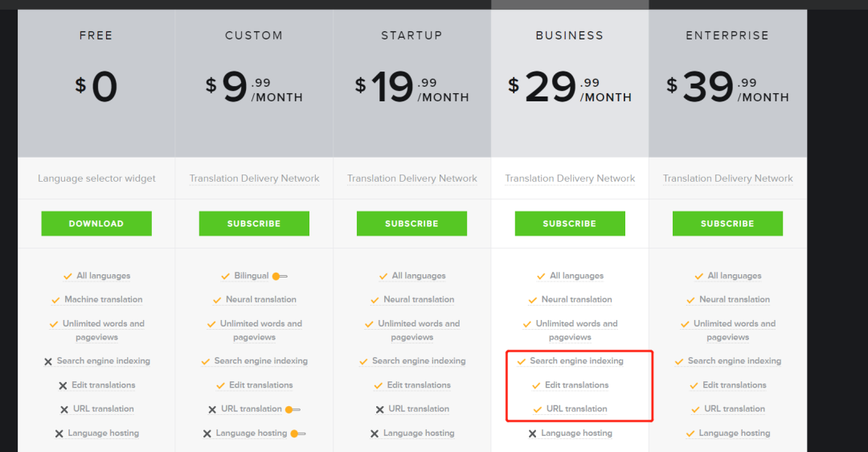Click the X icon next to Free plan's Language hosting
The width and height of the screenshot is (868, 452).
tap(59, 434)
